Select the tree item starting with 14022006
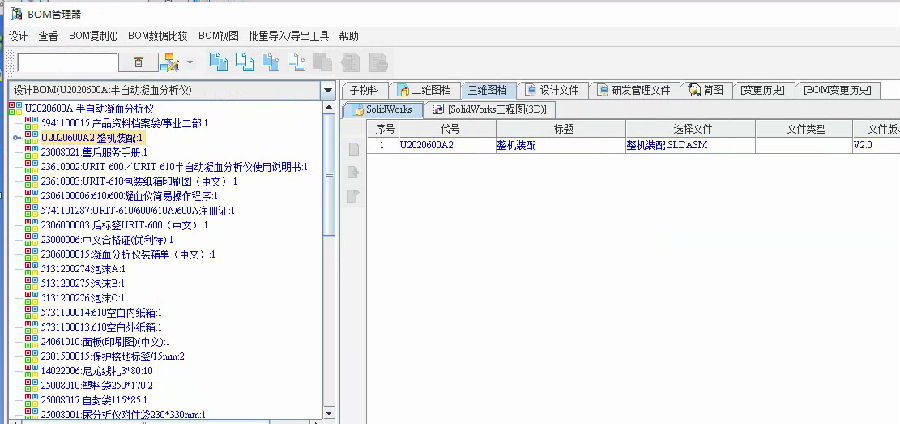This screenshot has width=900, height=424. [96, 371]
